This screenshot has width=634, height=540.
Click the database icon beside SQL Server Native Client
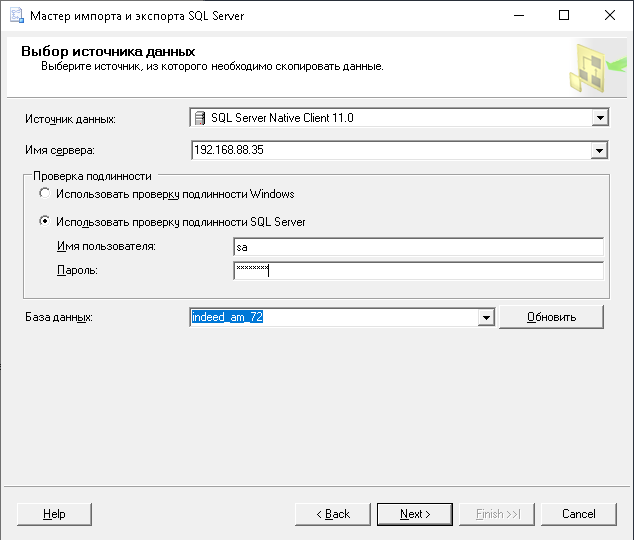pyautogui.click(x=200, y=118)
